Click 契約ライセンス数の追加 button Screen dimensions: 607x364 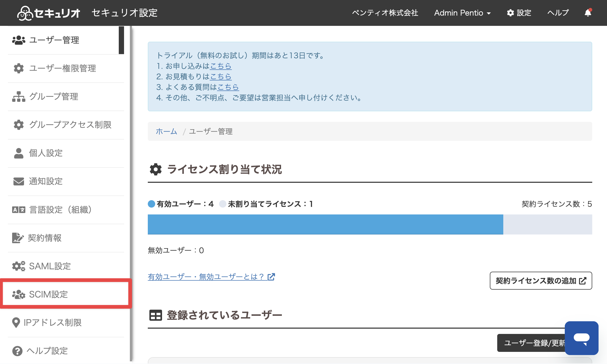[541, 281]
